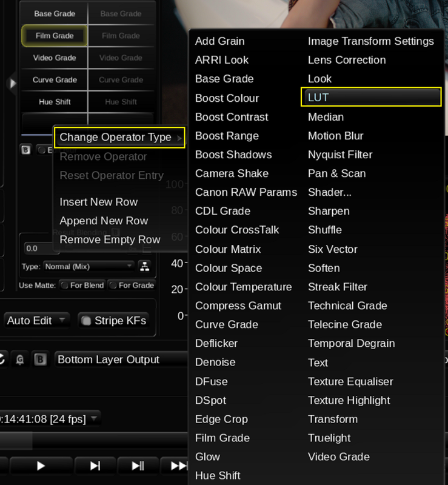This screenshot has width=448, height=485.
Task: Open the Bottom Layer Output dropdown
Action: [x=122, y=360]
